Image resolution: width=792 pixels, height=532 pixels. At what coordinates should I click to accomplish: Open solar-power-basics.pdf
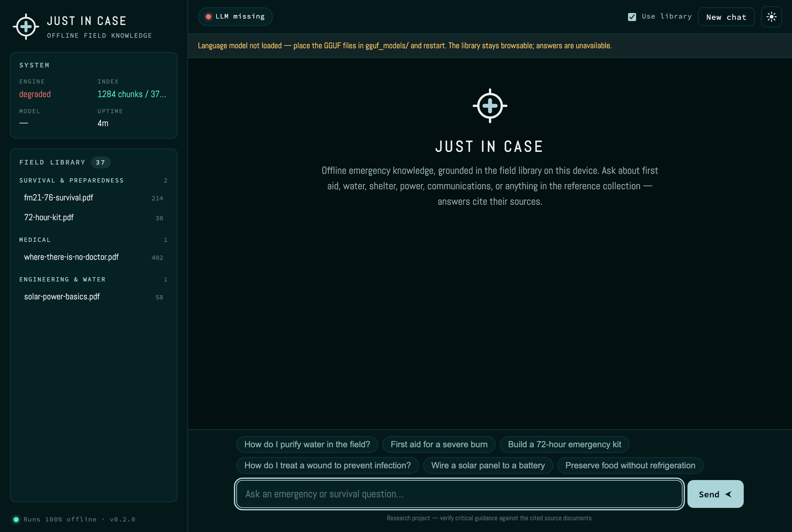point(94,297)
